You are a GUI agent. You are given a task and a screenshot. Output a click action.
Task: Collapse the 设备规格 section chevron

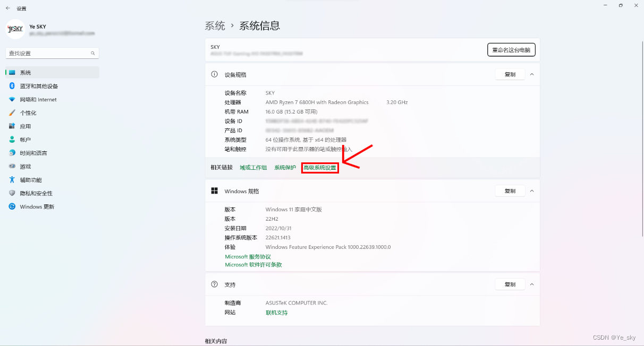click(532, 75)
